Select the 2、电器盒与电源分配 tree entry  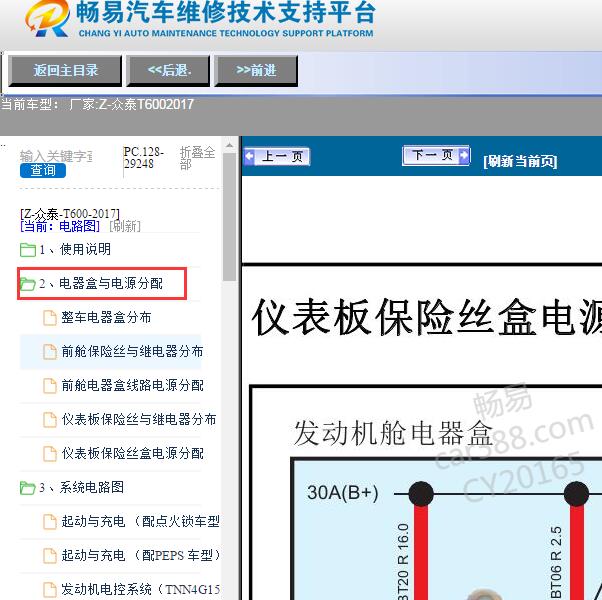click(x=101, y=284)
